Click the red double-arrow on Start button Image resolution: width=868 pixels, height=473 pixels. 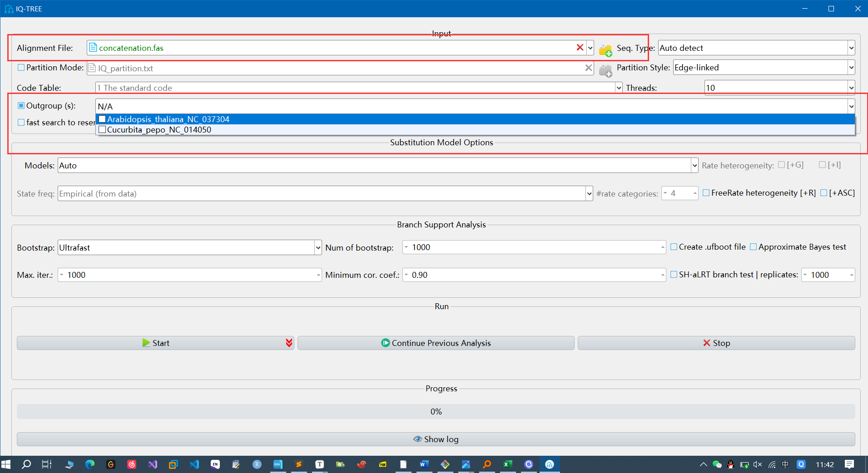coord(289,343)
